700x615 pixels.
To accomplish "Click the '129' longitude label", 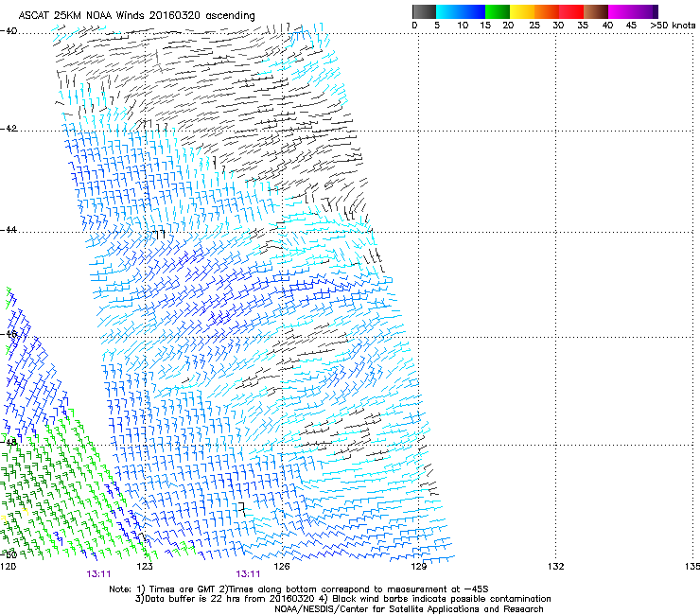I will [419, 567].
